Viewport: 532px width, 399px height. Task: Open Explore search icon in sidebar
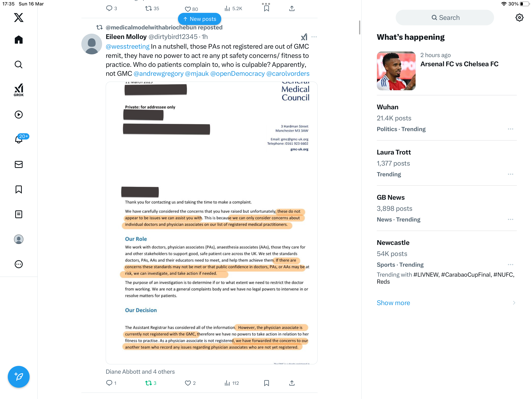point(18,64)
